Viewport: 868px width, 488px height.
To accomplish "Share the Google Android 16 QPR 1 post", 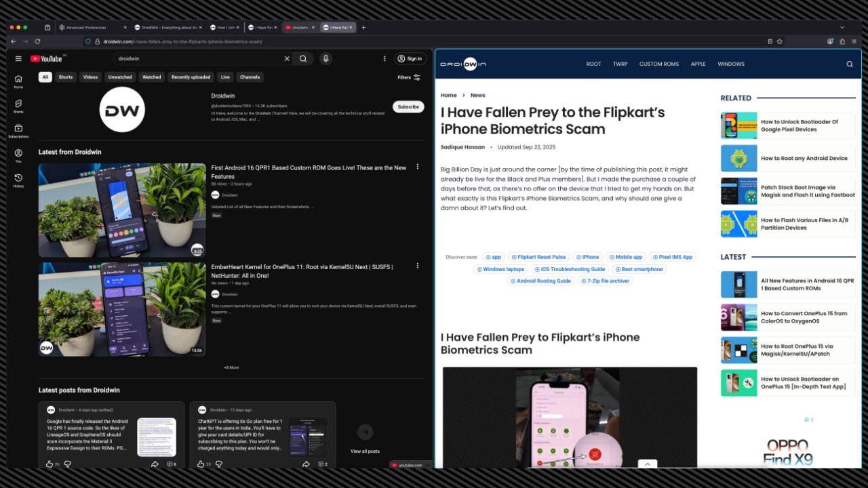I will 155,464.
